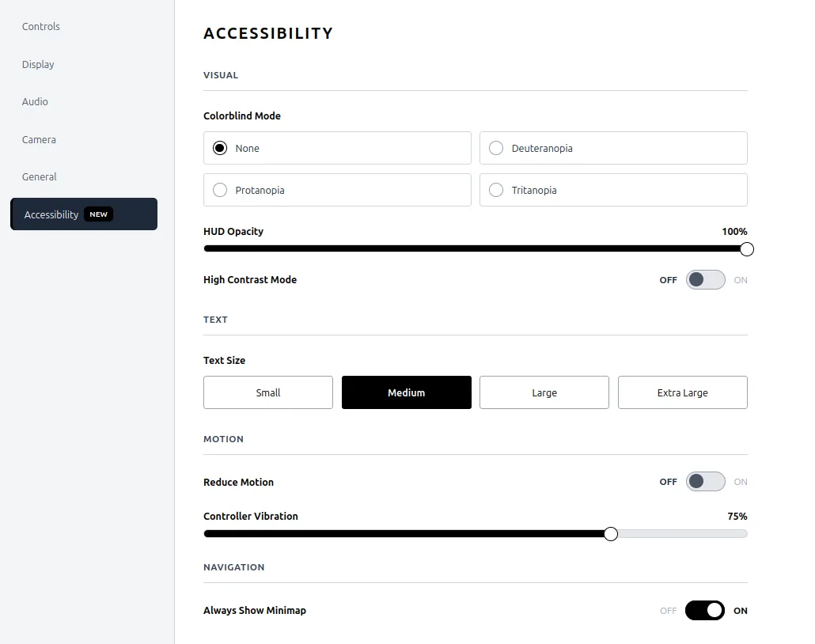Click the TEXT section header
The image size is (815, 644).
point(215,320)
